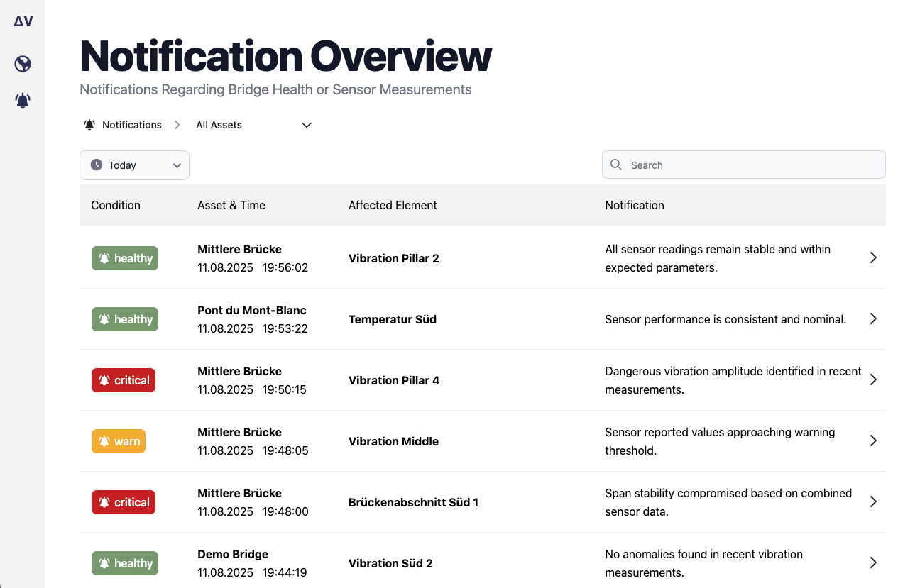Click the Vibration Pillar 4 element name
920x588 pixels.
pos(394,380)
